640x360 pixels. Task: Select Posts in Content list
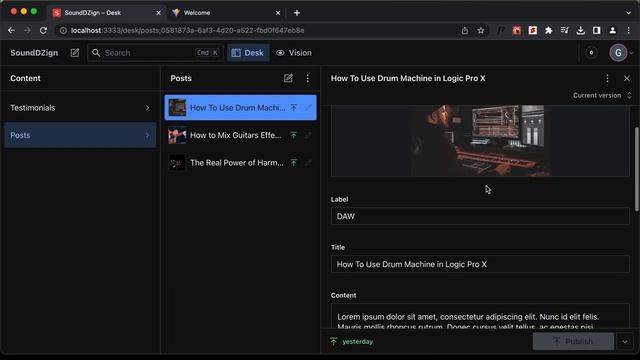[80, 135]
